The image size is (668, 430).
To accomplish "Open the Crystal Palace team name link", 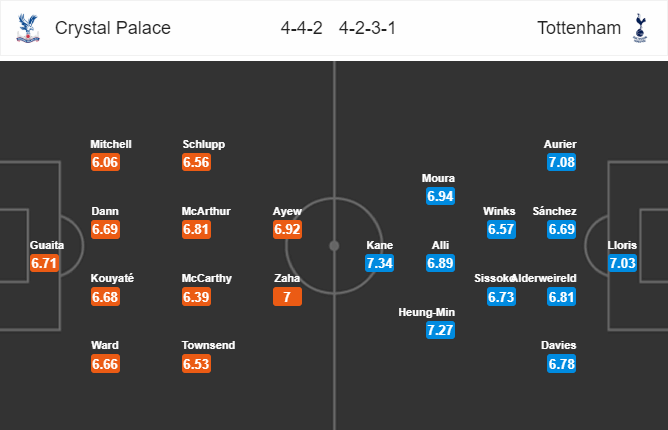I will (x=112, y=28).
